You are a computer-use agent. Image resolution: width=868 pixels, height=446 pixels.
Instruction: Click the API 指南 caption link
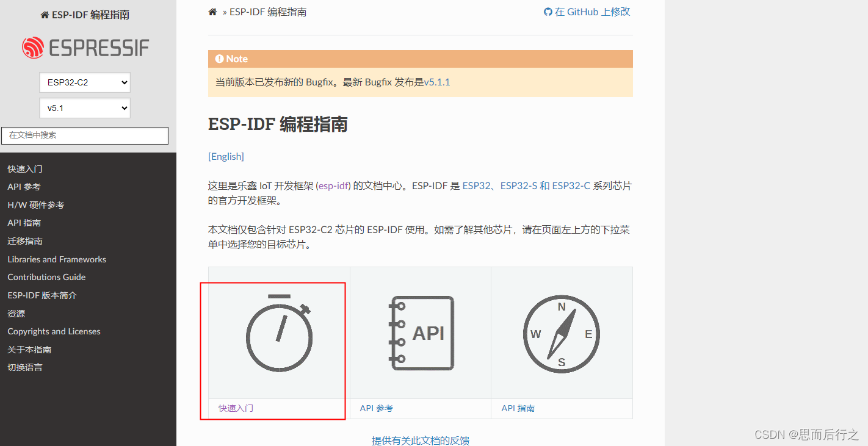518,408
